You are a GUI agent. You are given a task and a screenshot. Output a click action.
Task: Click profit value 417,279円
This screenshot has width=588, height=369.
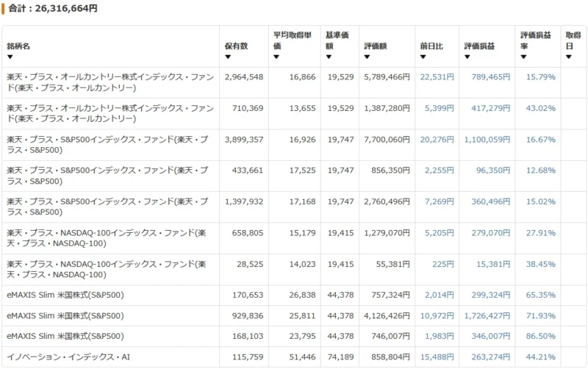(x=491, y=108)
